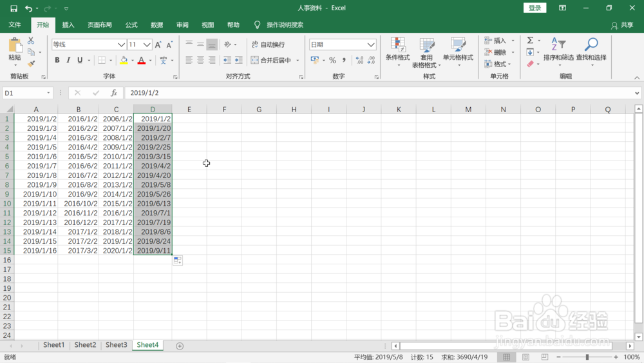Screen dimensions: 644x363
Task: Open Sort & Filter (排序和筛选)
Action: 558,52
